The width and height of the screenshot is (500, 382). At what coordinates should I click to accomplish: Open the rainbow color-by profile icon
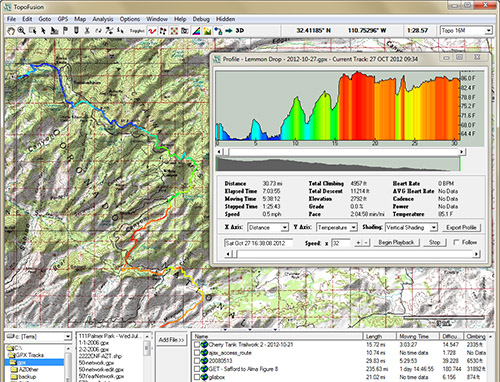(196, 31)
